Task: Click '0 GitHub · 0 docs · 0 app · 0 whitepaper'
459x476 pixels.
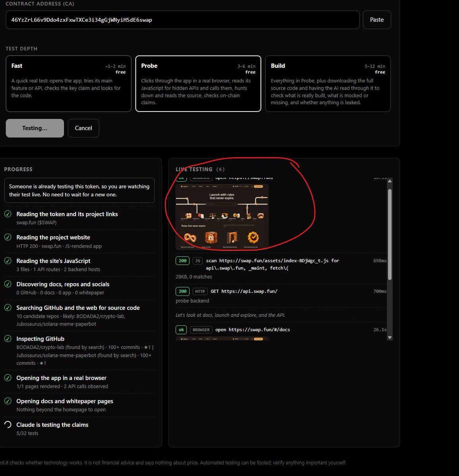Action: tap(60, 293)
